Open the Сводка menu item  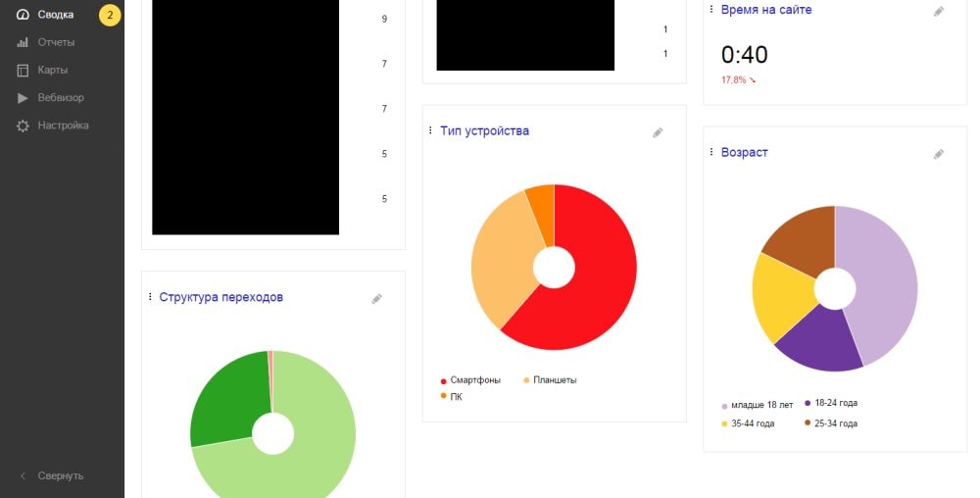56,15
